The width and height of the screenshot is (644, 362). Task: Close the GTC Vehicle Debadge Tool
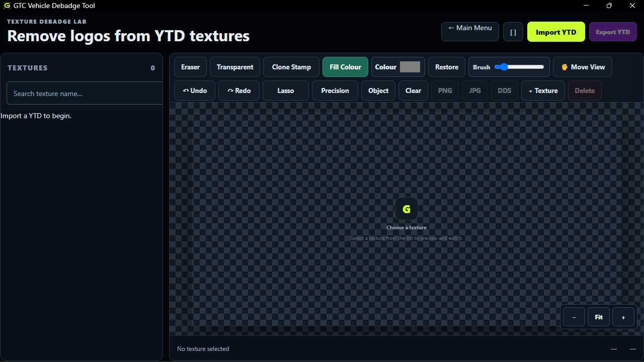click(632, 6)
